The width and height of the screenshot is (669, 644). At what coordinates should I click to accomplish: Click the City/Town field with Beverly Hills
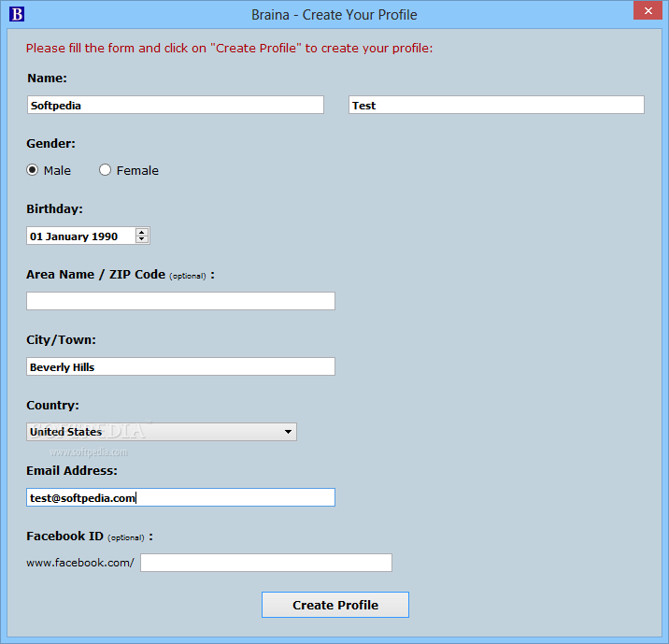tap(180, 366)
